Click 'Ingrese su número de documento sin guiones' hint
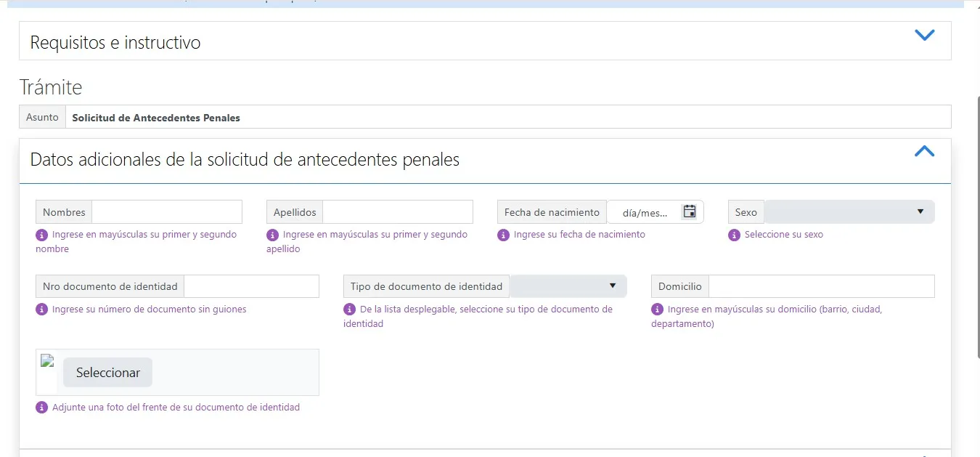Screen dimensions: 980x457 click(x=150, y=310)
